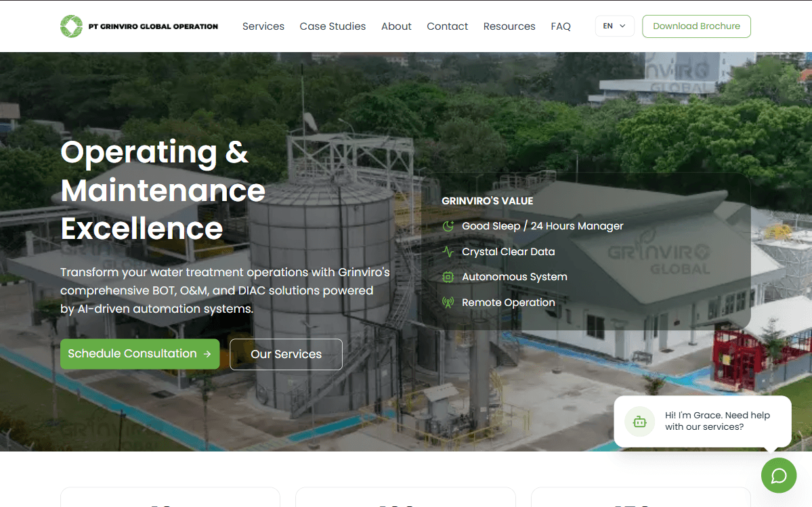Image resolution: width=812 pixels, height=507 pixels.
Task: Click Grace's help message bubble
Action: 702,422
